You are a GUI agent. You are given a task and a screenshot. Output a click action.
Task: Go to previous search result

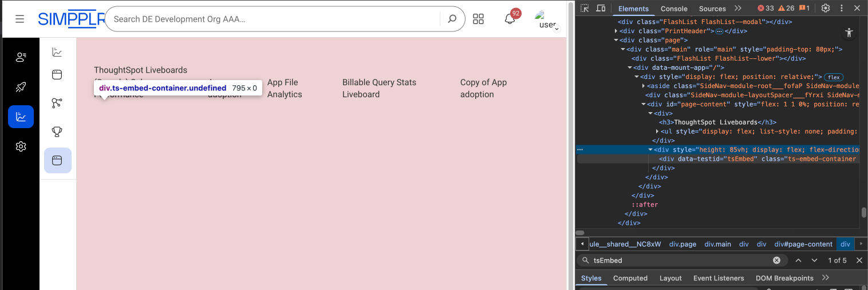pyautogui.click(x=798, y=260)
